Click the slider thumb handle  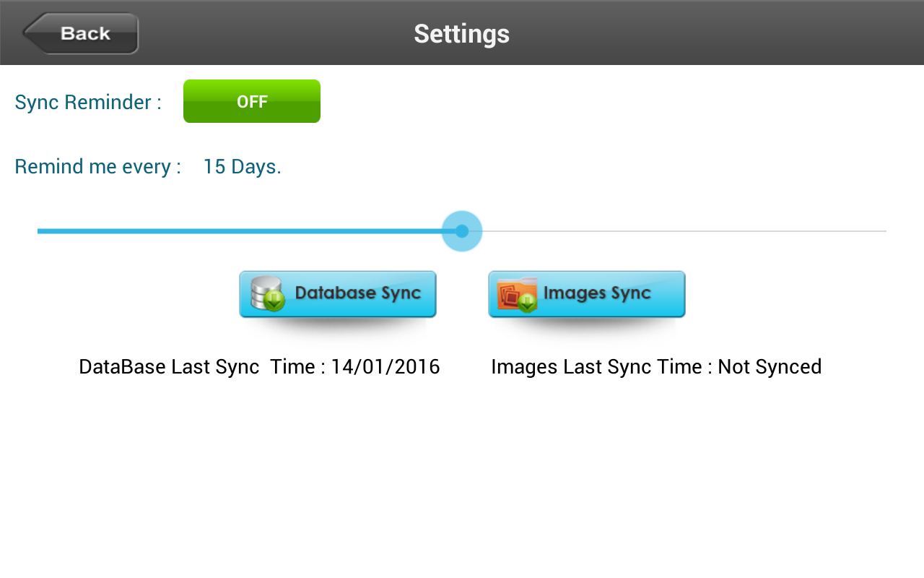click(462, 231)
